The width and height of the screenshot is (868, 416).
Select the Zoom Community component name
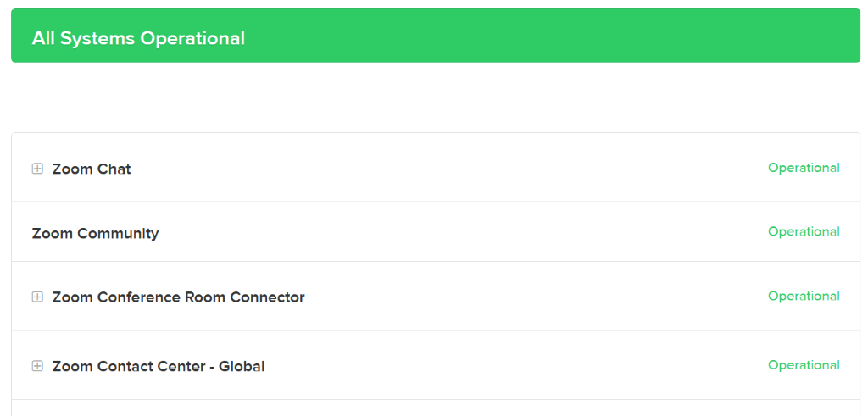pos(95,233)
